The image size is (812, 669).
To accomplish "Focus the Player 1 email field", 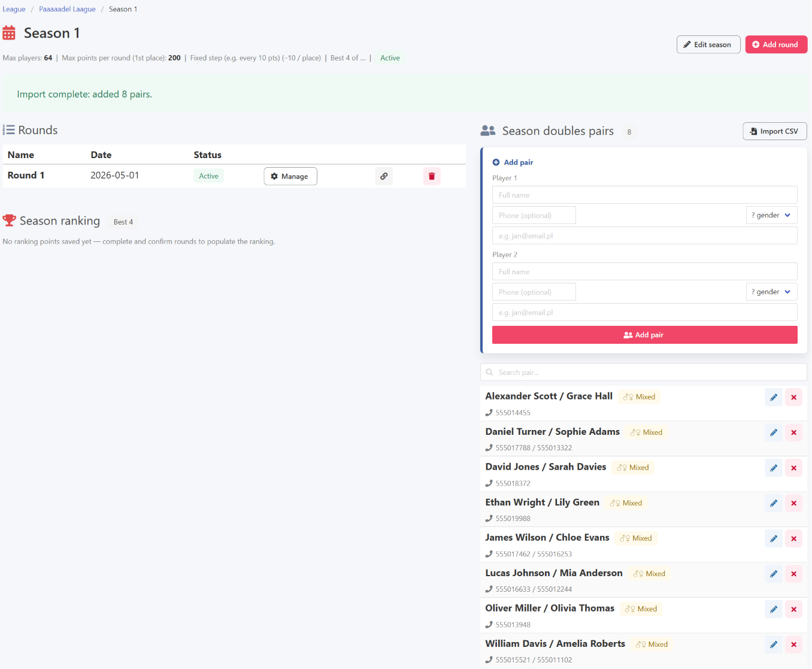I will (644, 235).
